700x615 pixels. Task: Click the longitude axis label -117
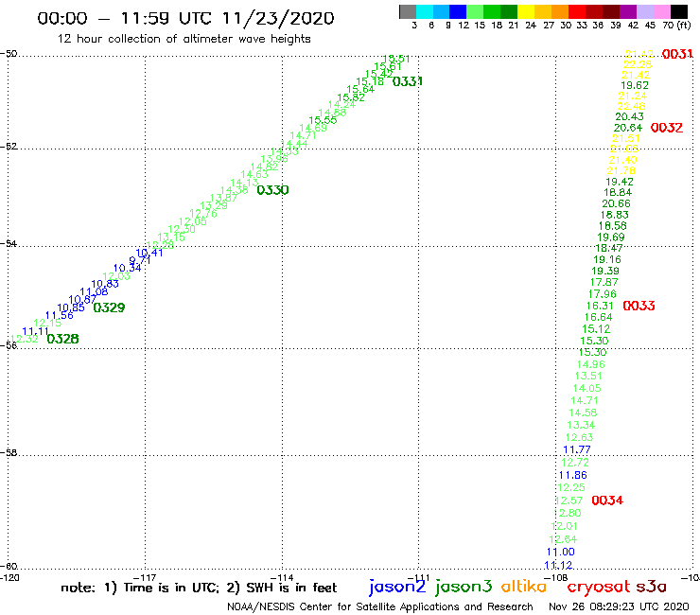[x=145, y=577]
